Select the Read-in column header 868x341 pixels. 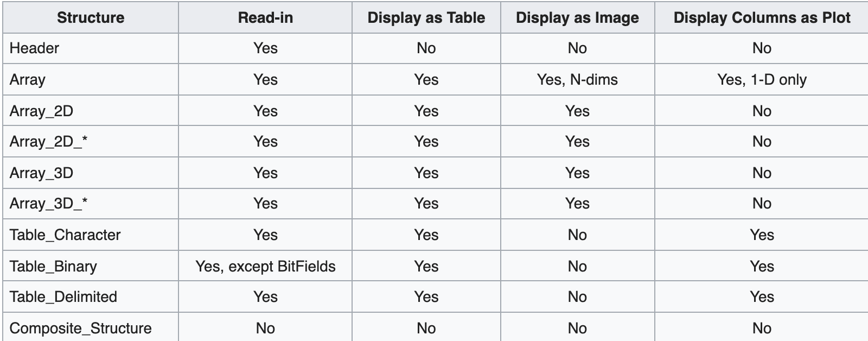coord(265,17)
